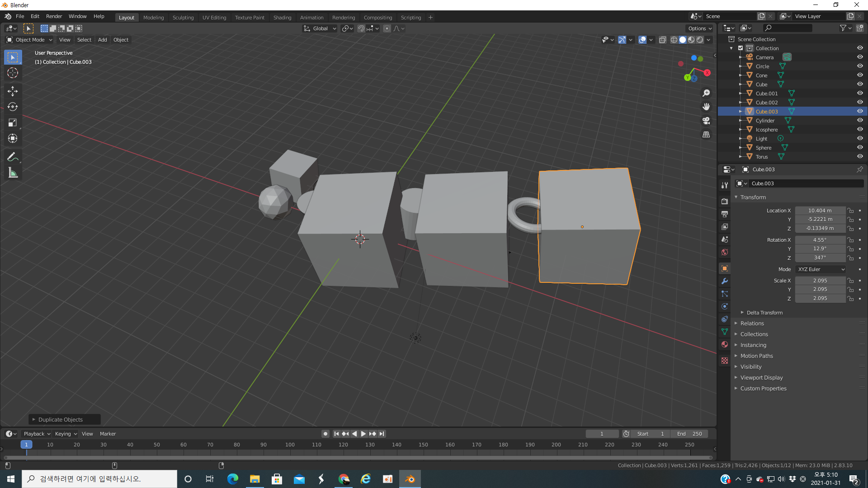Viewport: 868px width, 488px height.
Task: Open Chrome from the Windows taskbar
Action: [344, 479]
